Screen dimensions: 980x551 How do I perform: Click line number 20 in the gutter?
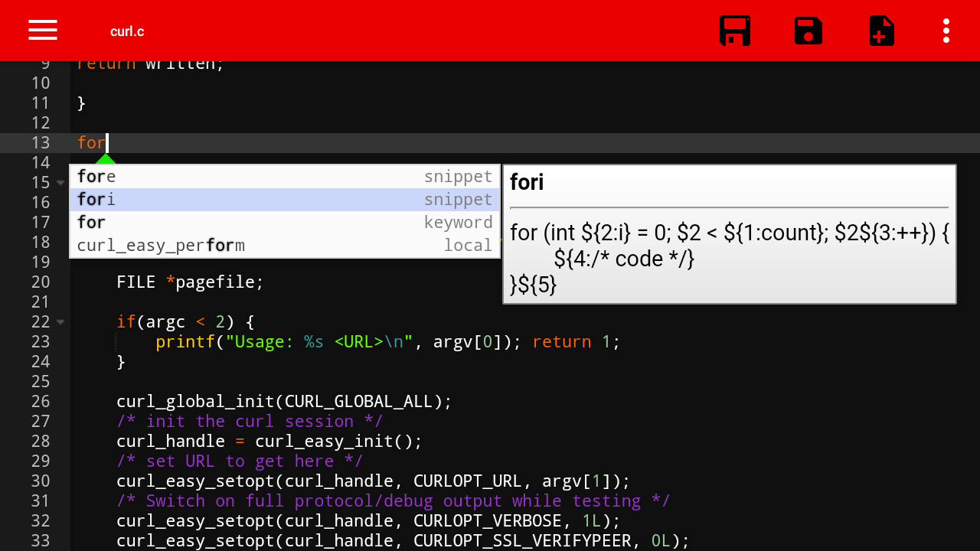click(41, 282)
